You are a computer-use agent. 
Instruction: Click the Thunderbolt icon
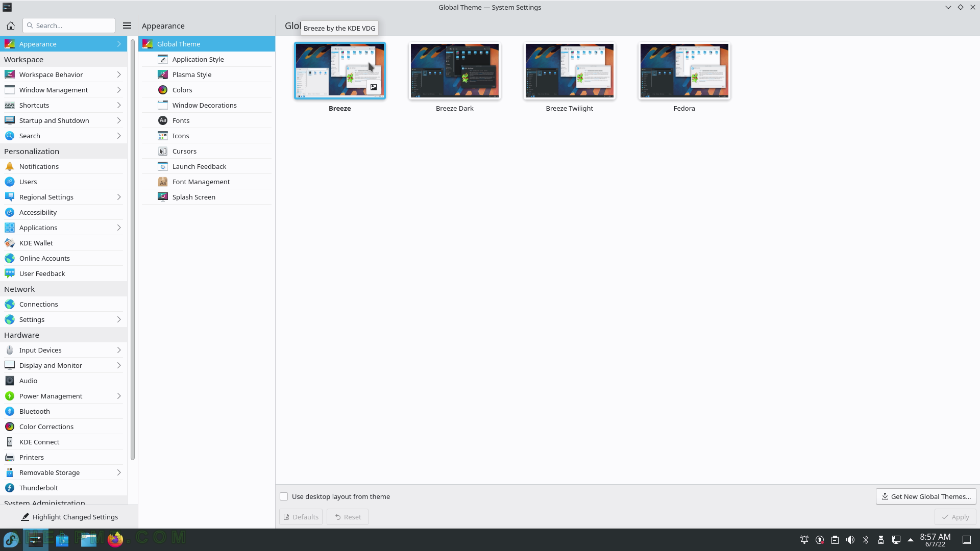[10, 488]
